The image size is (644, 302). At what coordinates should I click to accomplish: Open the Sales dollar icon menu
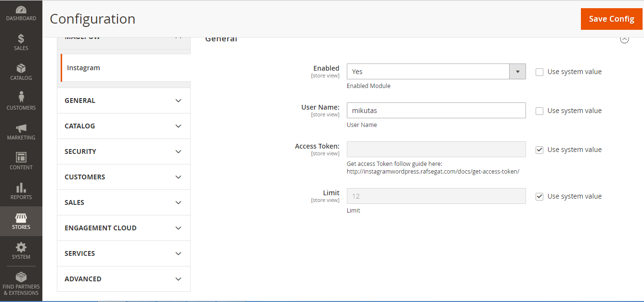pyautogui.click(x=21, y=39)
